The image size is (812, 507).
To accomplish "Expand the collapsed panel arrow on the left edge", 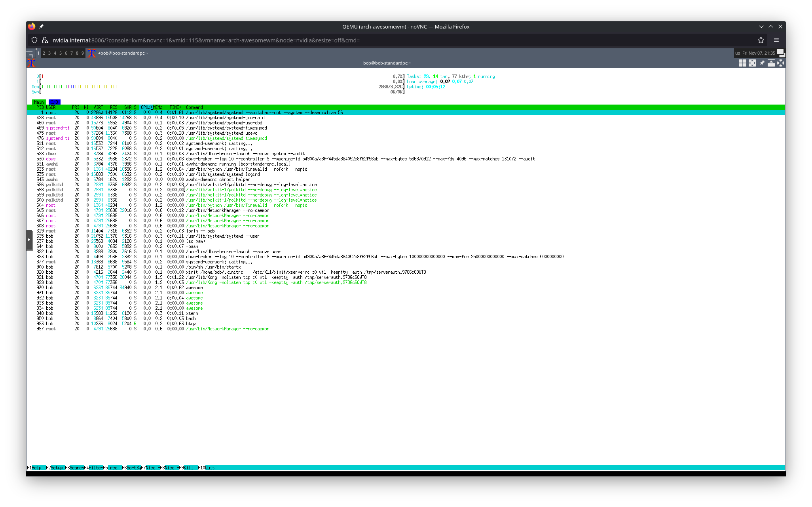I will [x=30, y=239].
